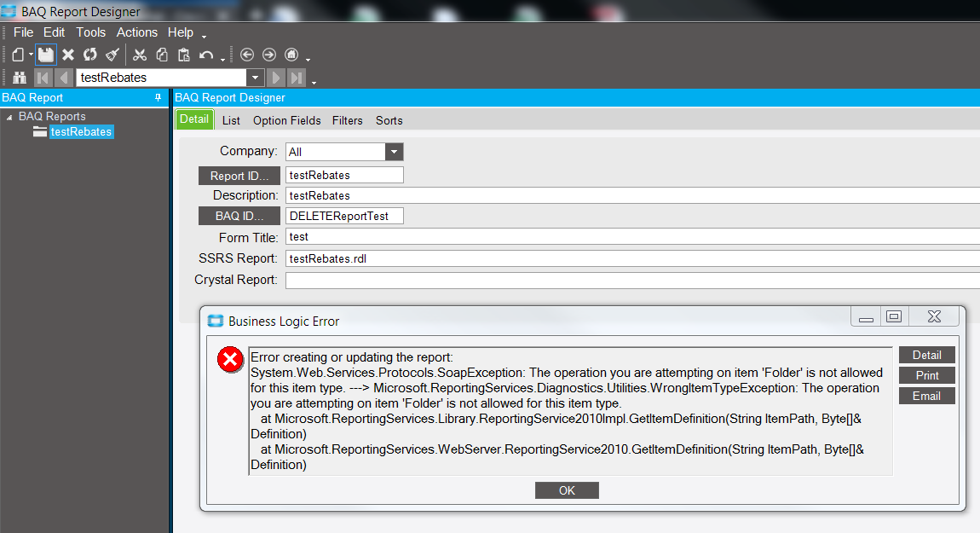This screenshot has height=533, width=980.
Task: Minimize the Business Logic Error dialog
Action: pos(866,316)
